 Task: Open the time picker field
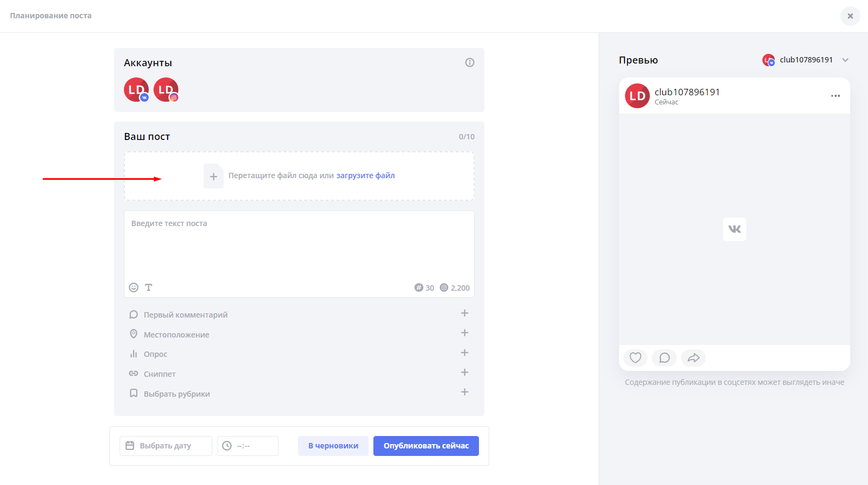248,446
